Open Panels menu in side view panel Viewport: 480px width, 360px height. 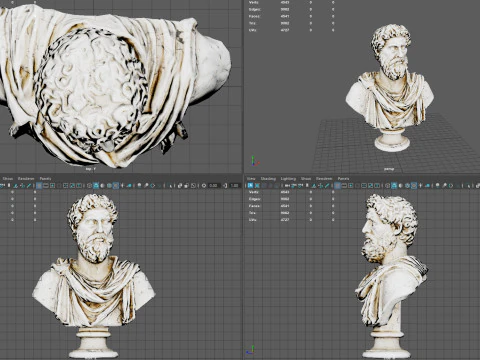pos(343,179)
